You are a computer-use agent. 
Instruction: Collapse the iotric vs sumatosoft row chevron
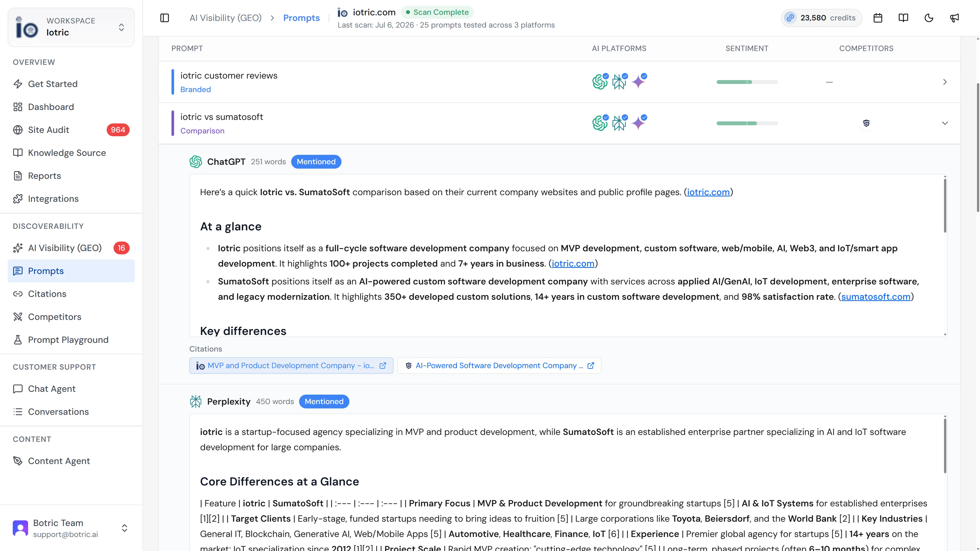coord(945,123)
